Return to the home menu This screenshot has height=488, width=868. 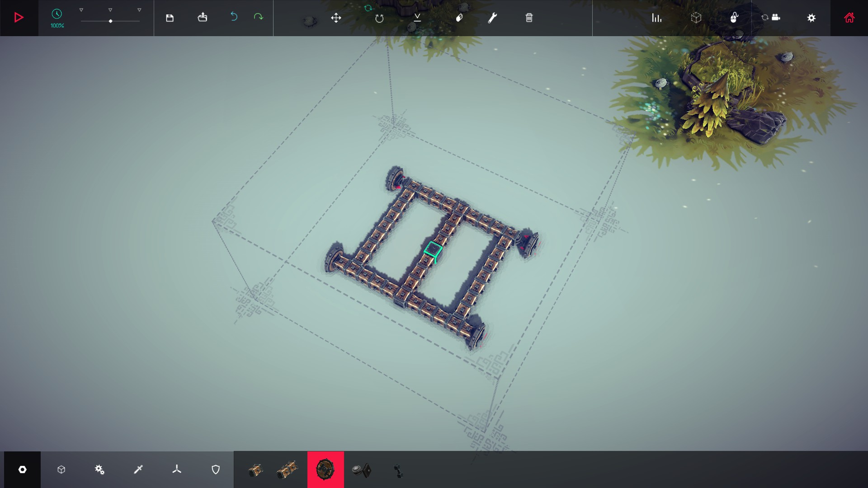pyautogui.click(x=849, y=18)
